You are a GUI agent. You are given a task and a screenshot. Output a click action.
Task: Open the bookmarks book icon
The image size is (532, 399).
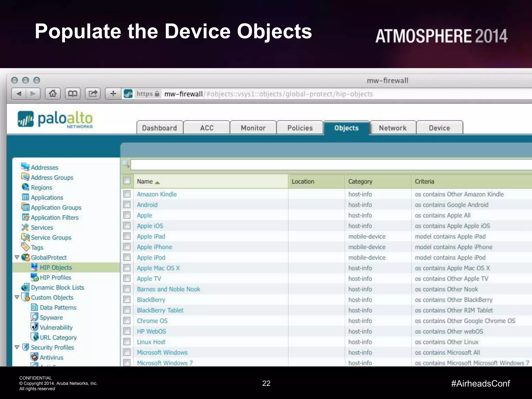coord(73,94)
